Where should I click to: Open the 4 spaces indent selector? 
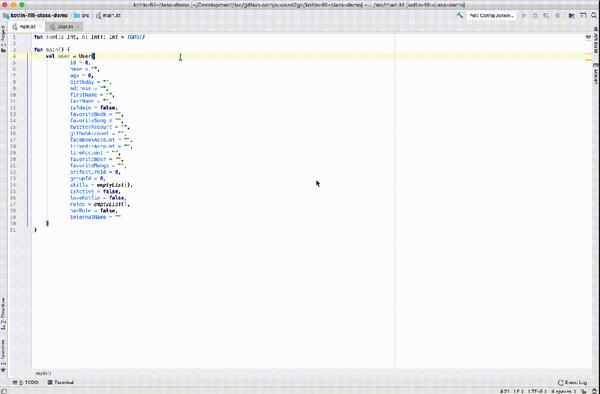tap(563, 391)
